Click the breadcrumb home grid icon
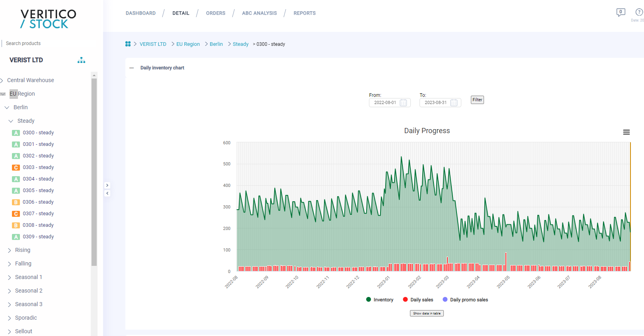Viewport: 644px width, 336px height. [x=128, y=44]
